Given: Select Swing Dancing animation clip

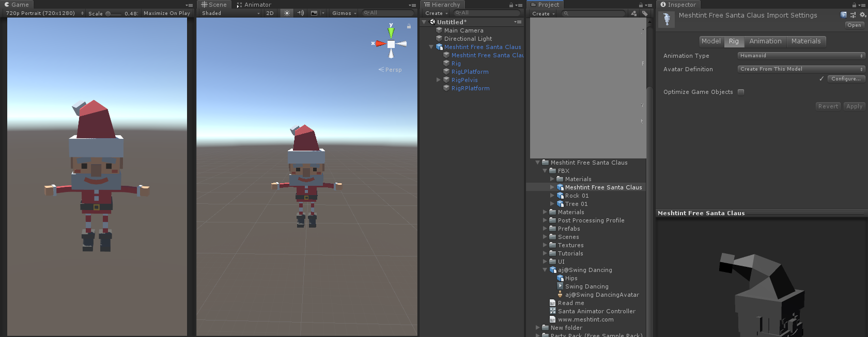Looking at the screenshot, I should click(x=586, y=286).
